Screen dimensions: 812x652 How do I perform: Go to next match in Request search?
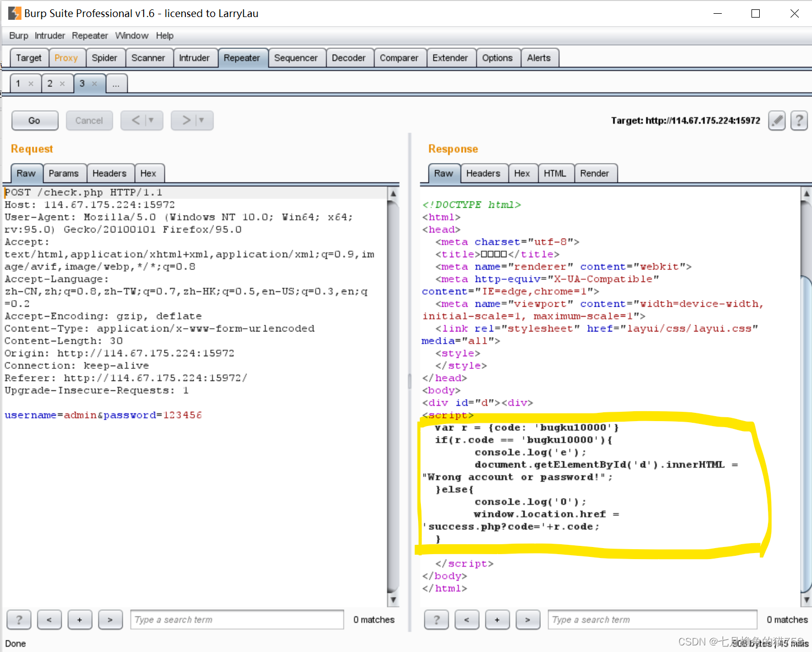110,620
